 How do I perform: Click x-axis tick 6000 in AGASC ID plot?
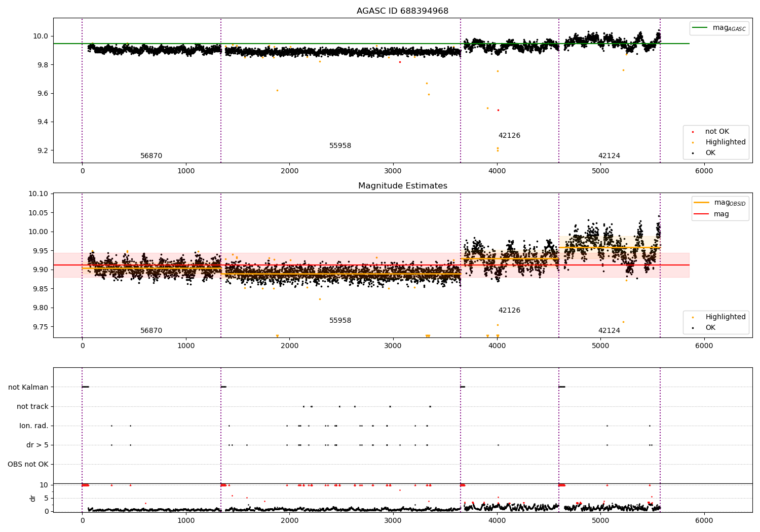tap(704, 171)
